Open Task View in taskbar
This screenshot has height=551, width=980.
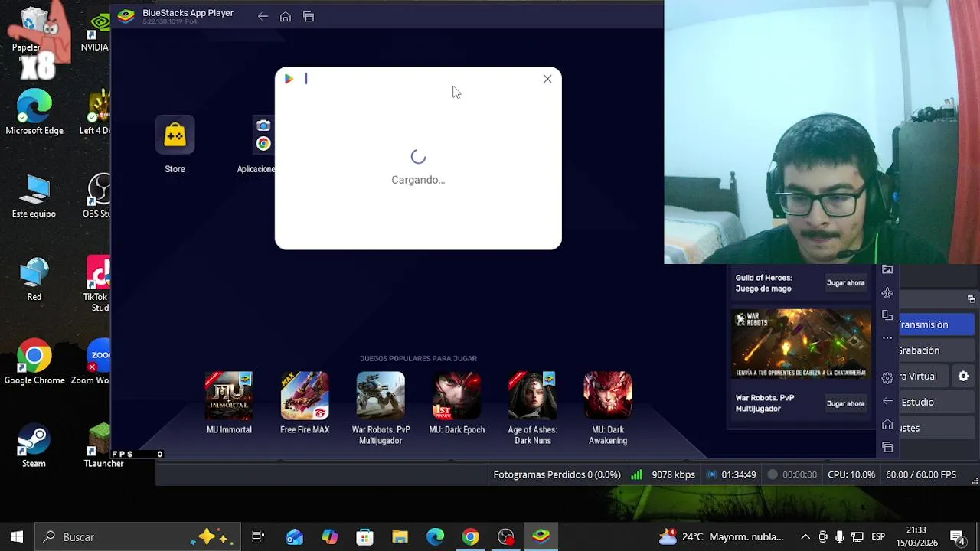pos(258,537)
